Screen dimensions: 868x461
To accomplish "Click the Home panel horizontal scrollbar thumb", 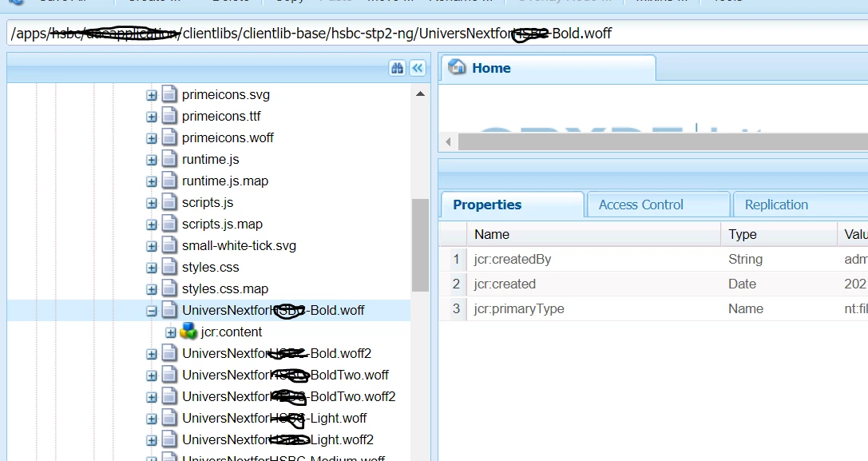I will [x=663, y=142].
